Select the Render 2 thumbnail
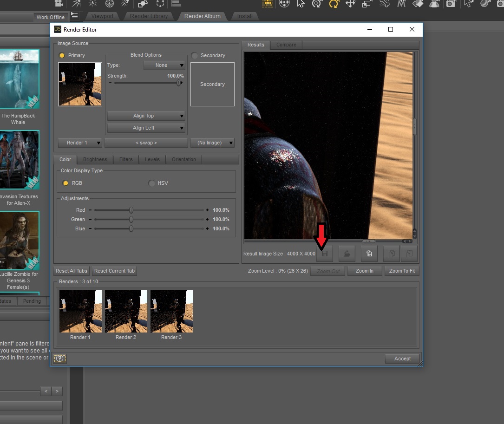Image resolution: width=504 pixels, height=424 pixels. 126,312
